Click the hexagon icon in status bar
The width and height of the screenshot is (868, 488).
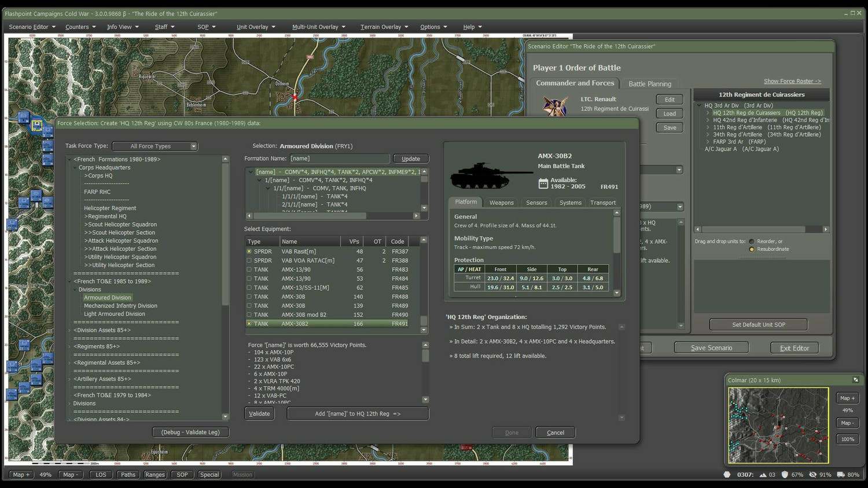(727, 475)
